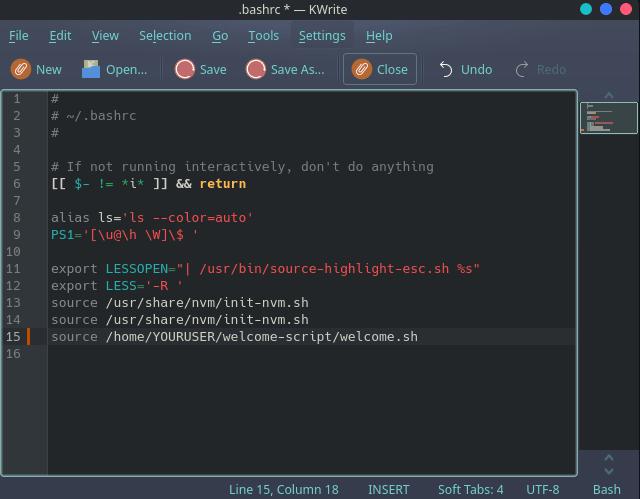Click empty line 16 in the editor
This screenshot has height=499, width=640.
[x=312, y=354]
